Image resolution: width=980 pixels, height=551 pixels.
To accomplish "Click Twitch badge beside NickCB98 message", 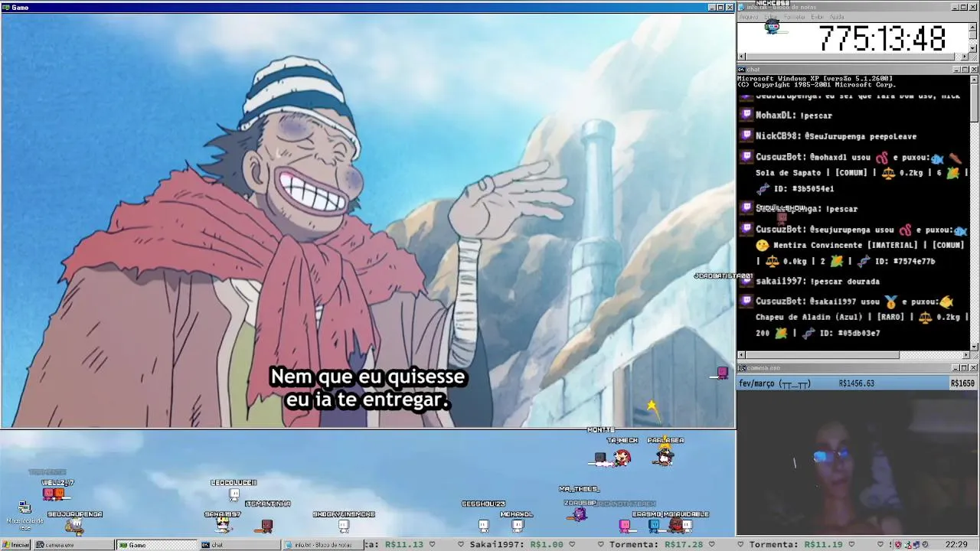I will [x=746, y=135].
